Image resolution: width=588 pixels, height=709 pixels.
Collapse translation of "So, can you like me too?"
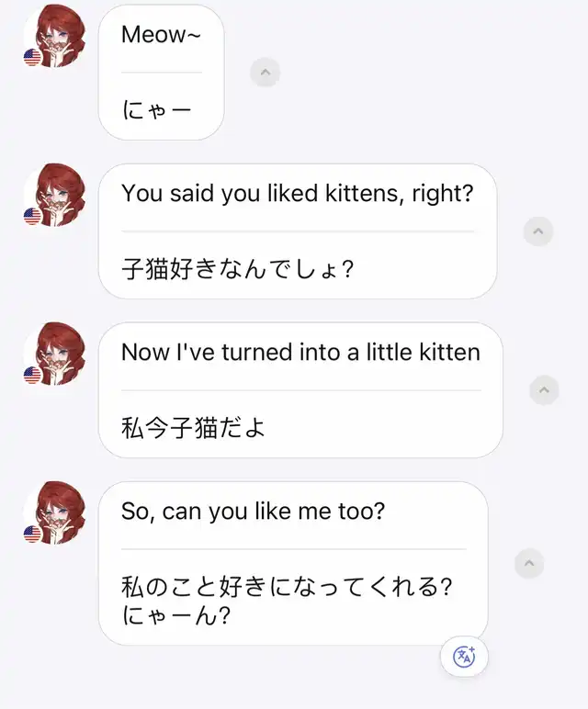click(x=529, y=563)
